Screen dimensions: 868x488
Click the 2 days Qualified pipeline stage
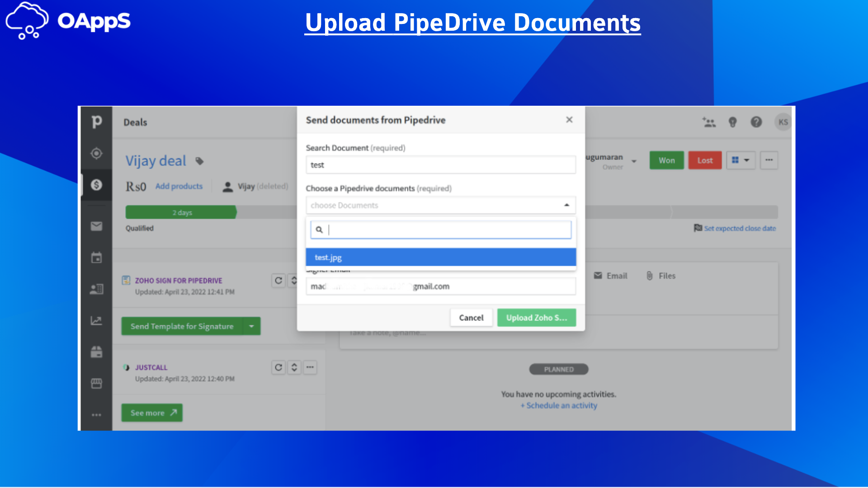coord(181,212)
